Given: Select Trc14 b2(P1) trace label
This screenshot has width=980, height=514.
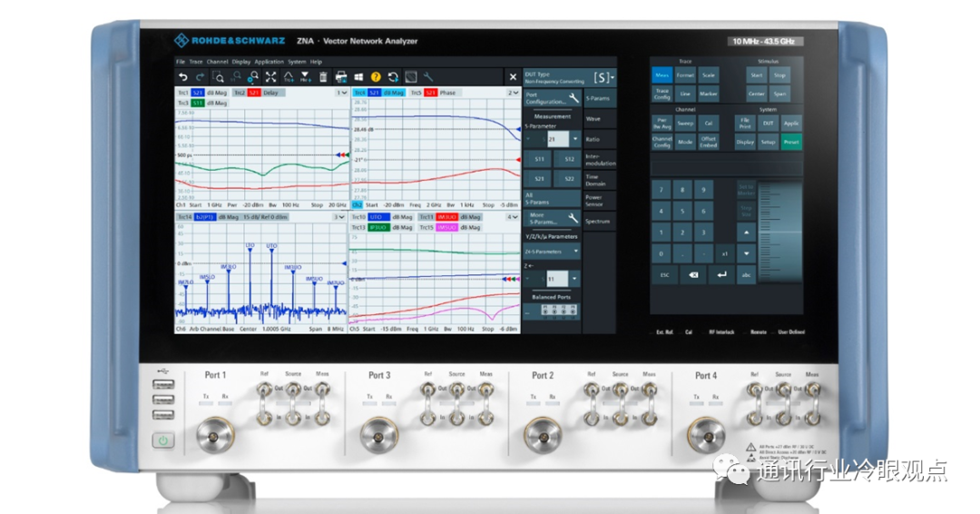Looking at the screenshot, I should (232, 217).
